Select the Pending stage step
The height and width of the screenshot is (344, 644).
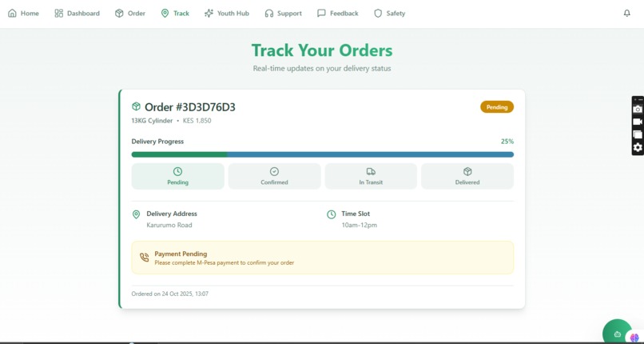click(x=178, y=176)
